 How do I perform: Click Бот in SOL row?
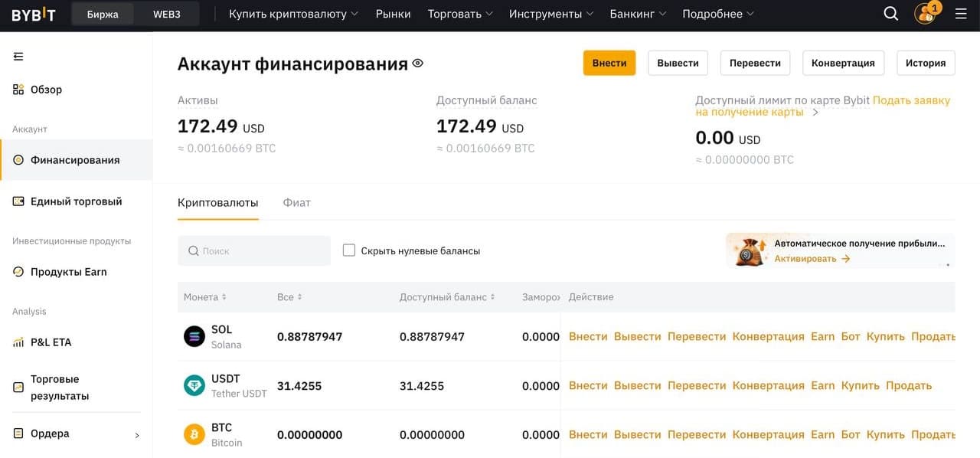tap(851, 336)
